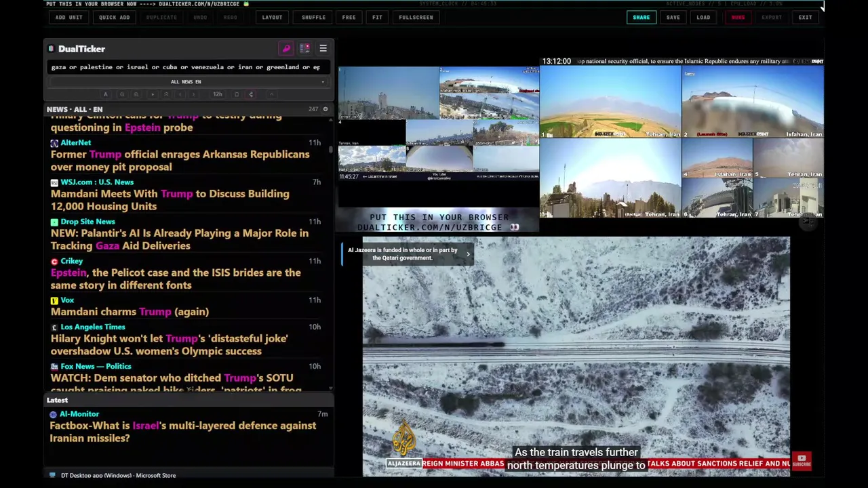Select FREE layout mode

(349, 18)
